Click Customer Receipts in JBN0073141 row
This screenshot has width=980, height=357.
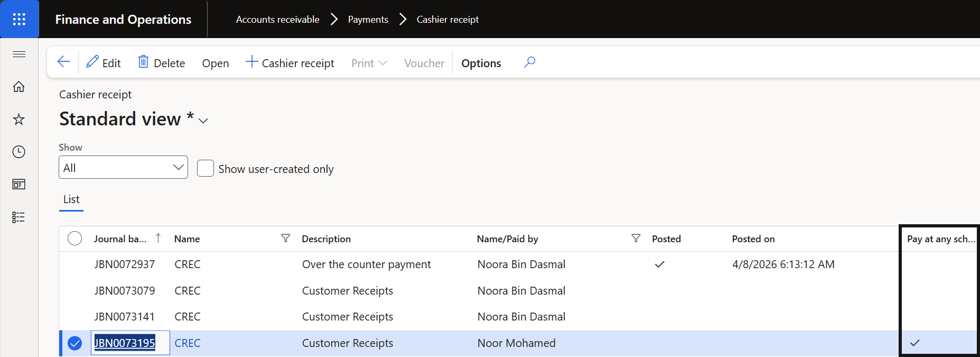[x=348, y=317]
